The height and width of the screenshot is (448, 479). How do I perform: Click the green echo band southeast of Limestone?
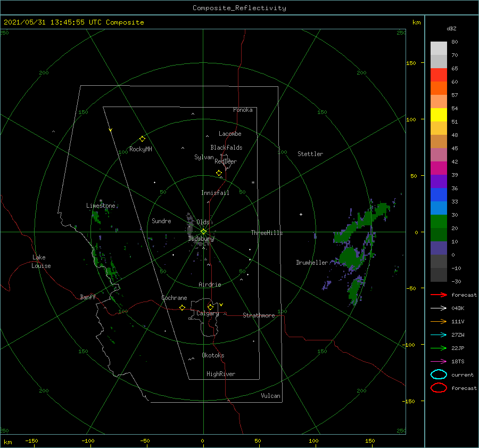pyautogui.click(x=112, y=271)
